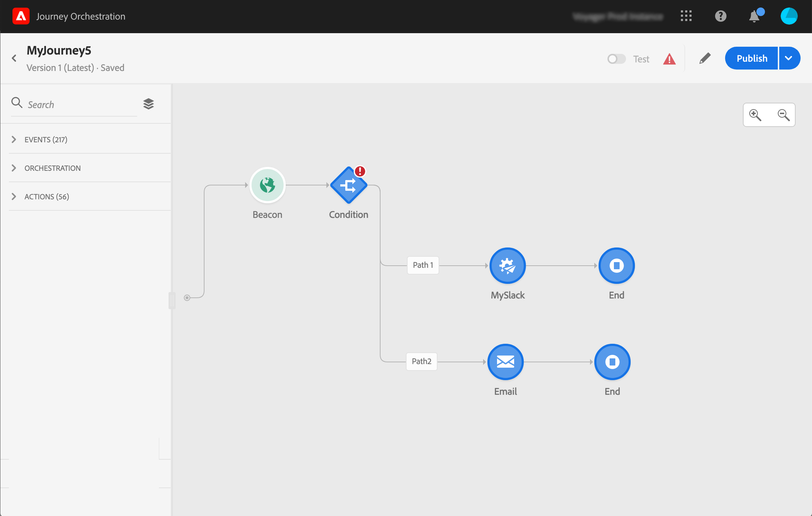The image size is (812, 516).
Task: Select the Condition diamond node
Action: coord(348,185)
